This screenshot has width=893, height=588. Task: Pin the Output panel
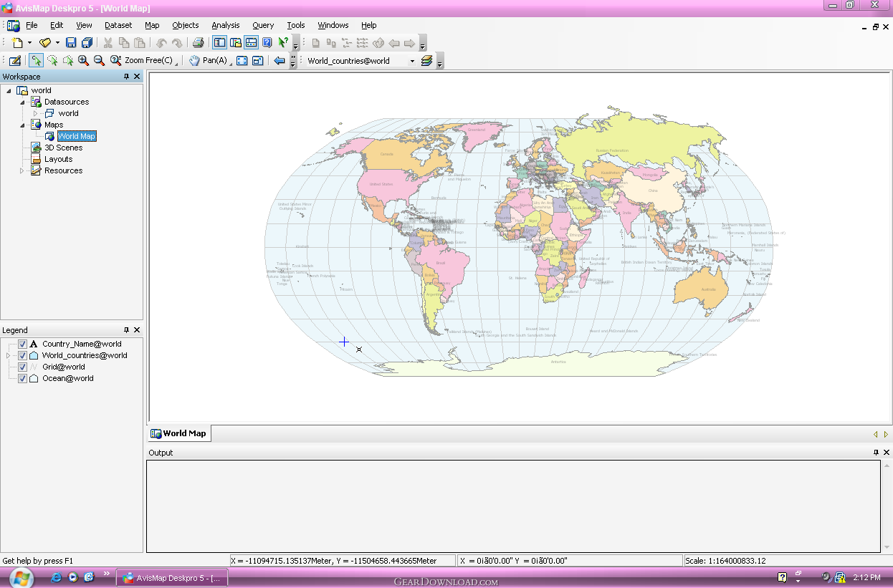876,453
